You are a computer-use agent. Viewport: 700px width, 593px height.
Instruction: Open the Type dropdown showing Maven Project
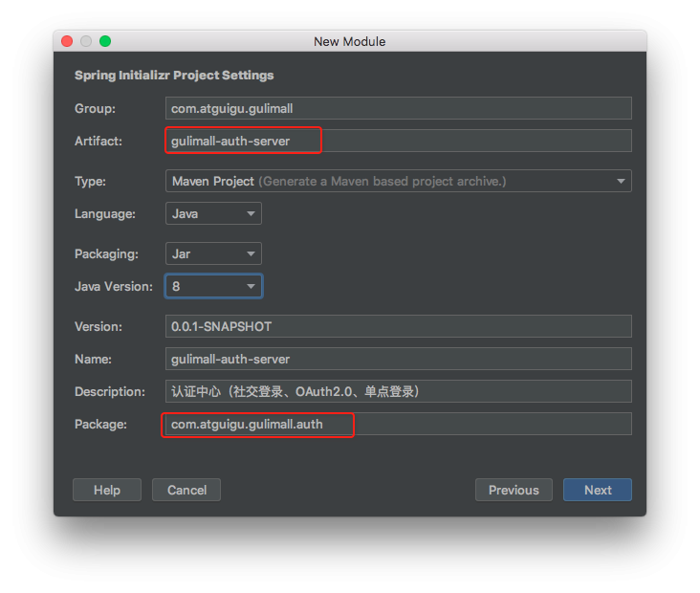[398, 181]
